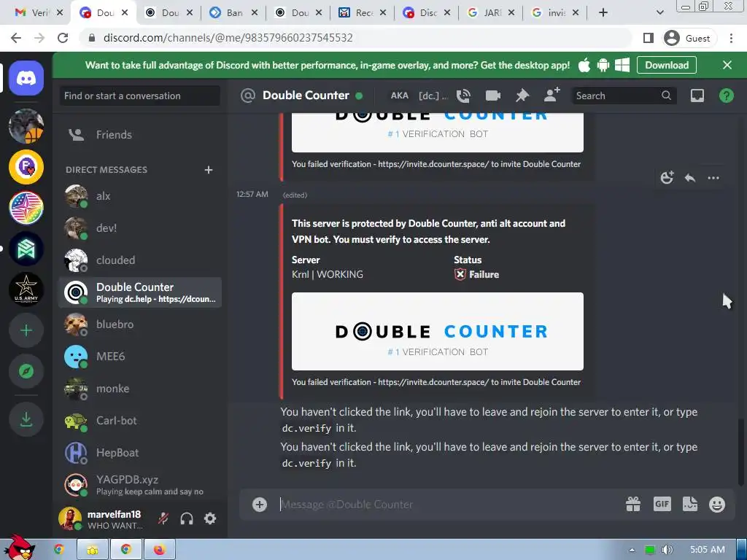Add friends to DM icon
This screenshot has width=747, height=560.
pos(551,95)
